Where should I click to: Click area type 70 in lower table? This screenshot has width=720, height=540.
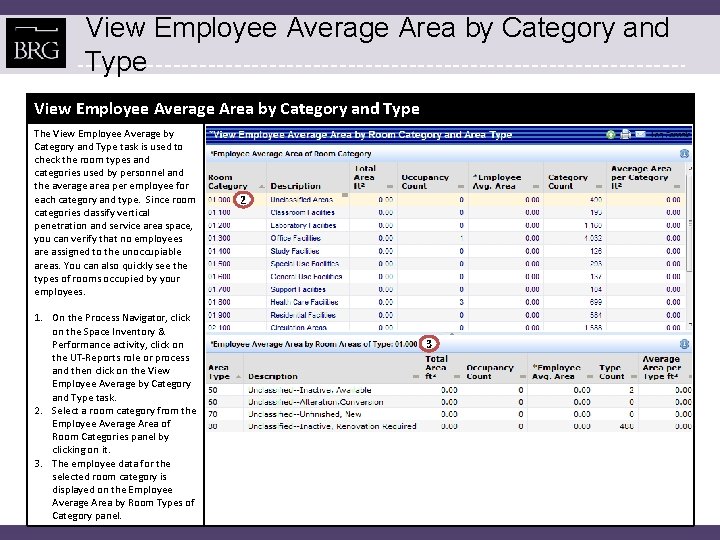point(213,414)
